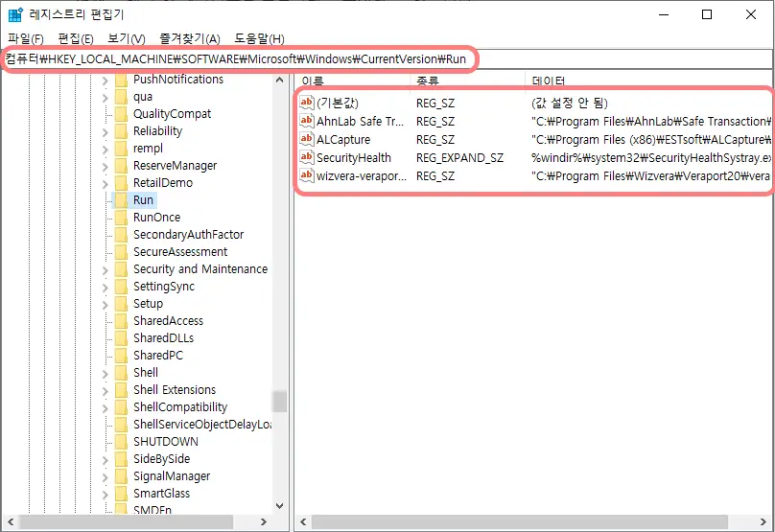The image size is (775, 532).
Task: Open the 즐겨찾기(A) menu
Action: point(190,38)
